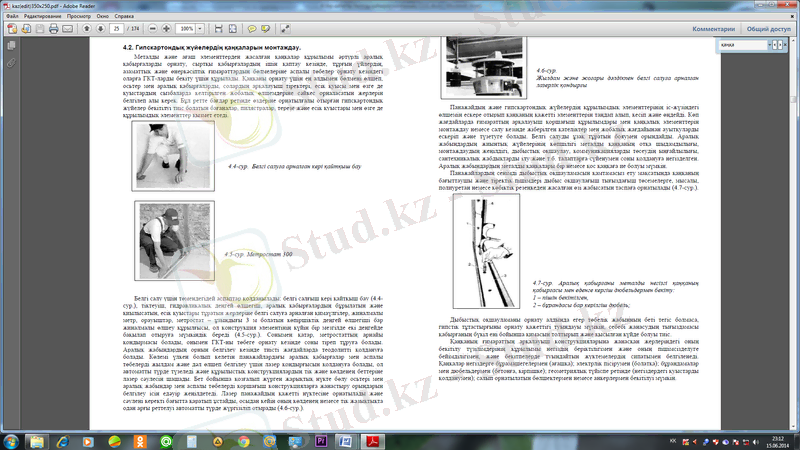Click figure 4.5 worker with level photo
800x450 pixels.
[174, 240]
